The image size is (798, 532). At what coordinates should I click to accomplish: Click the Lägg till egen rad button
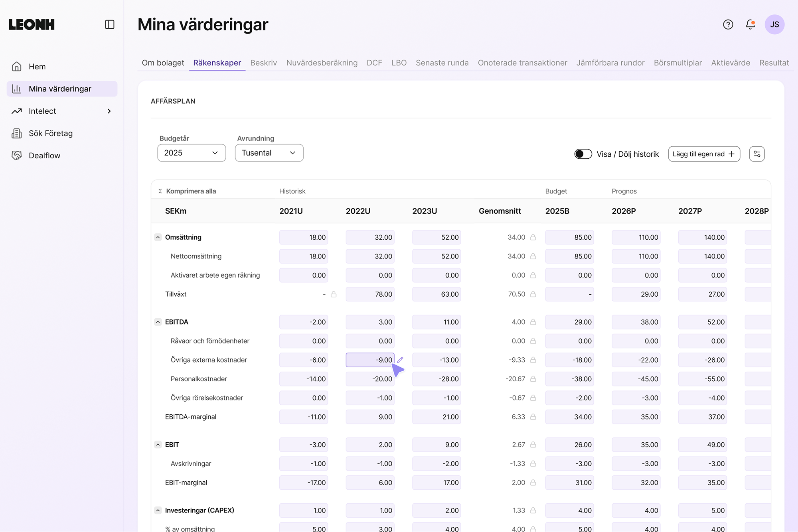coord(704,154)
